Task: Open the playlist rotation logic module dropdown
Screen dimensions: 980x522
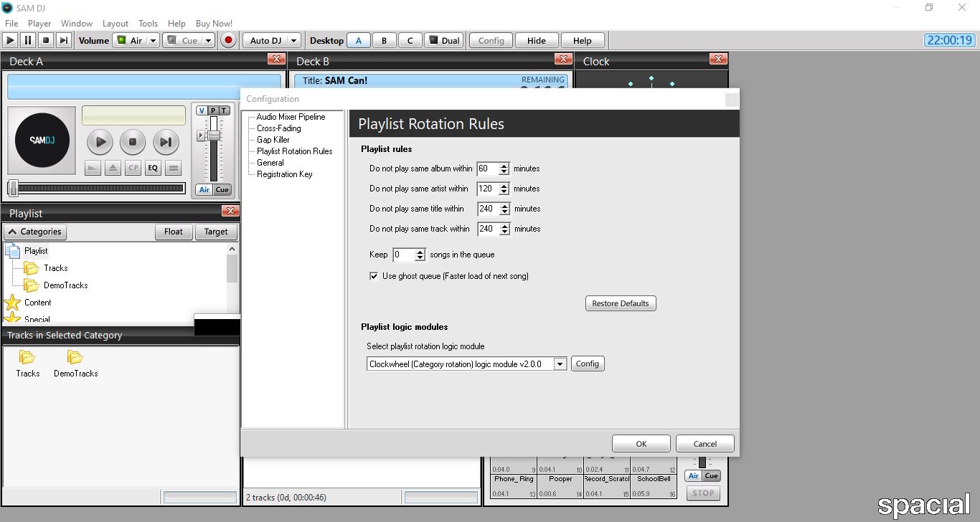Action: 560,364
